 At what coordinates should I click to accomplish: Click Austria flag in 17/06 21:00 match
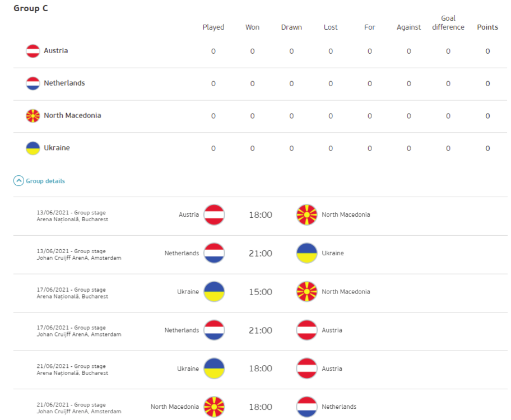coord(306,330)
